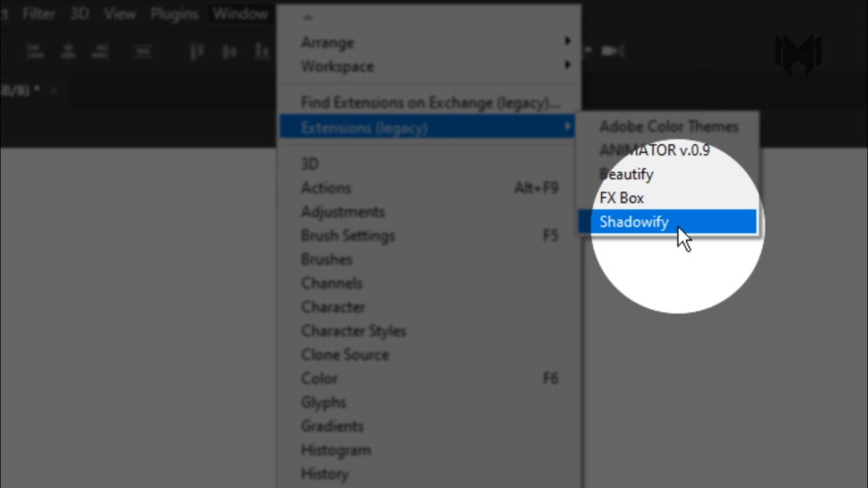This screenshot has height=488, width=868.
Task: Select the align top edges icon
Action: [x=197, y=52]
